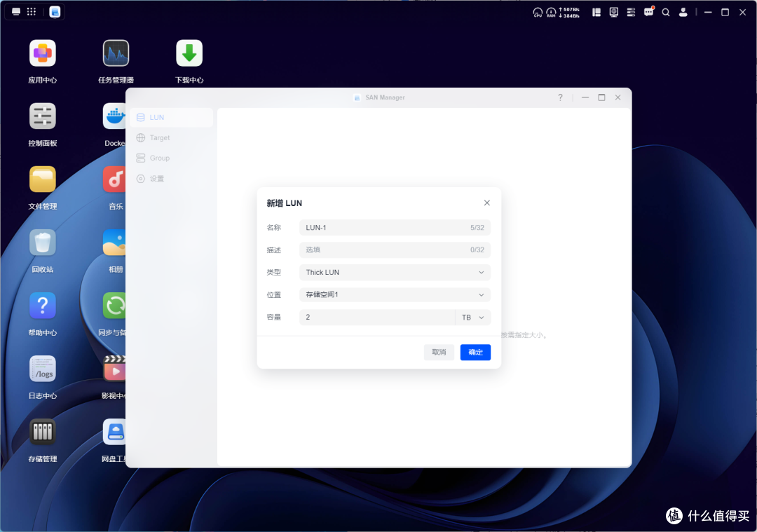This screenshot has width=757, height=532.
Task: Open the 相册 photo album app
Action: tap(114, 243)
